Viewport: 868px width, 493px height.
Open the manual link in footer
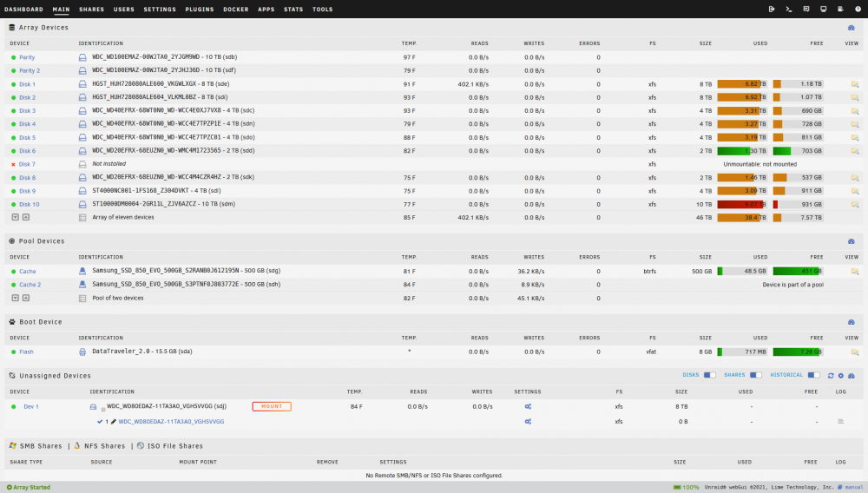(x=853, y=488)
